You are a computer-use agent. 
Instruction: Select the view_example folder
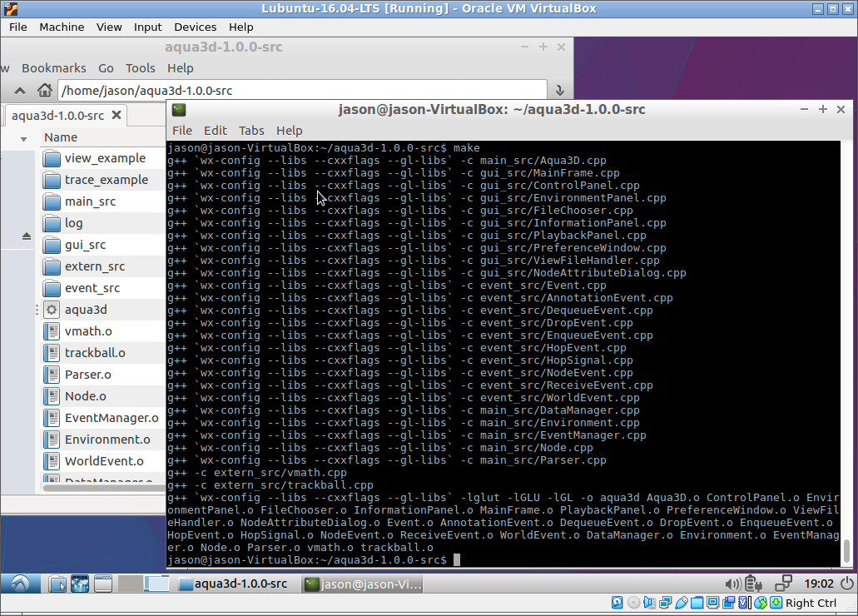(104, 158)
